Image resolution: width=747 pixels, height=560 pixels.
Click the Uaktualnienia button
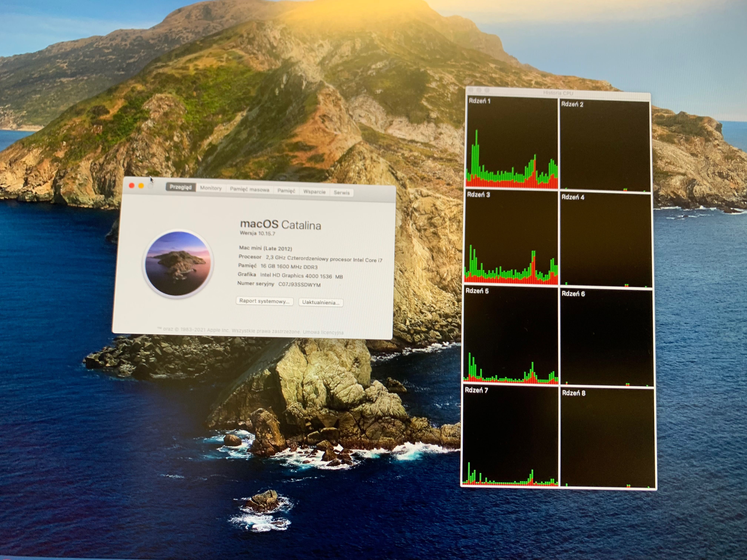[321, 302]
